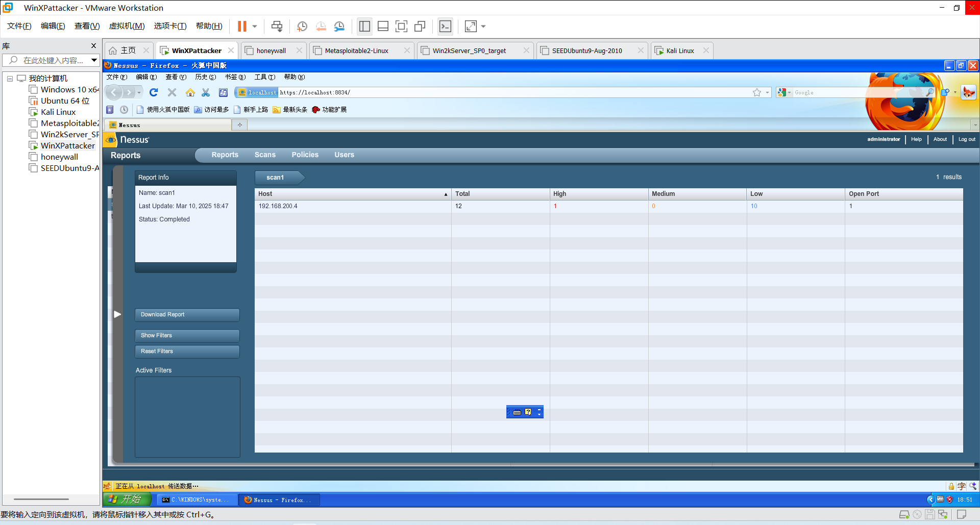The height and width of the screenshot is (525, 980).
Task: Go forward in Firefox history
Action: point(129,92)
